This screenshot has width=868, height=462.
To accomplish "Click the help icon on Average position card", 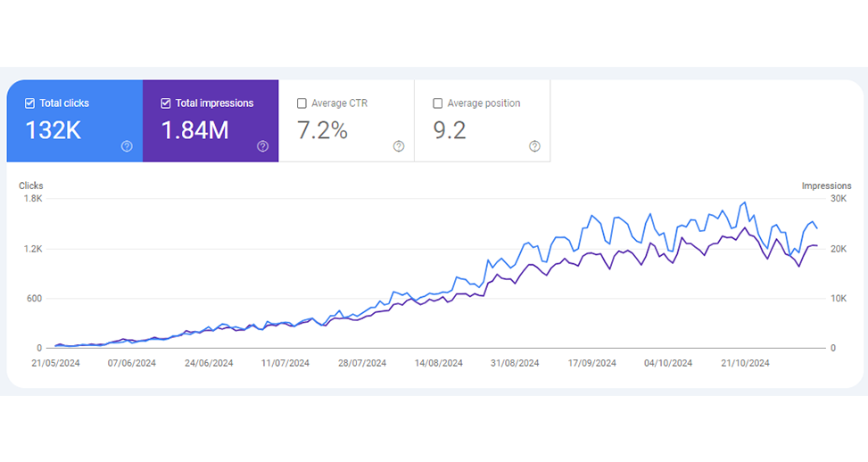I will click(534, 146).
